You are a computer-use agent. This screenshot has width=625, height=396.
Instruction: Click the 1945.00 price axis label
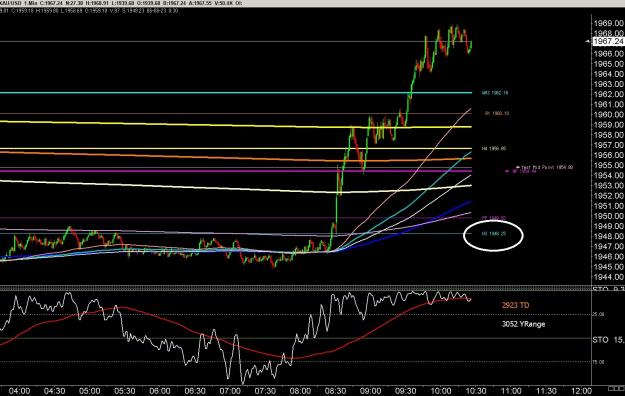click(x=609, y=267)
